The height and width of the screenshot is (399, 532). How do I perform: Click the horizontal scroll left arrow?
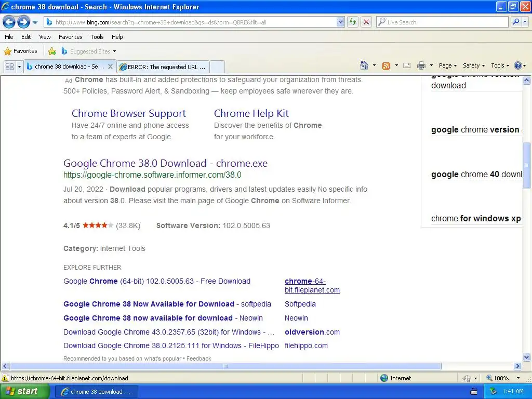coord(5,366)
